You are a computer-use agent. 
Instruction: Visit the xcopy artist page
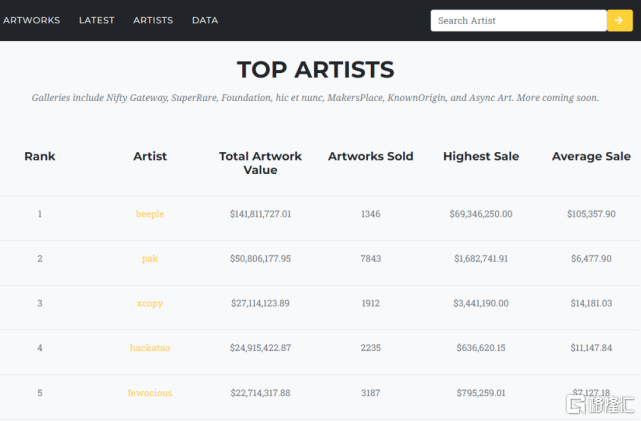(150, 303)
